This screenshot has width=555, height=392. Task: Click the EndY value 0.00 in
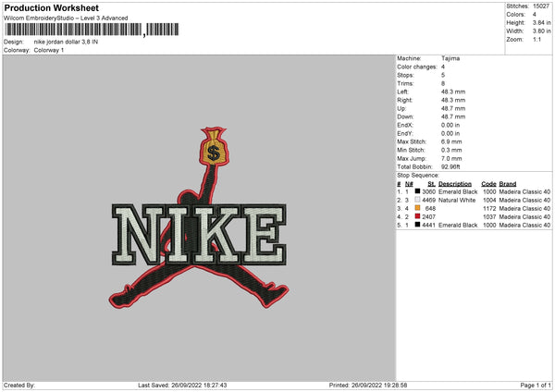[x=450, y=134]
